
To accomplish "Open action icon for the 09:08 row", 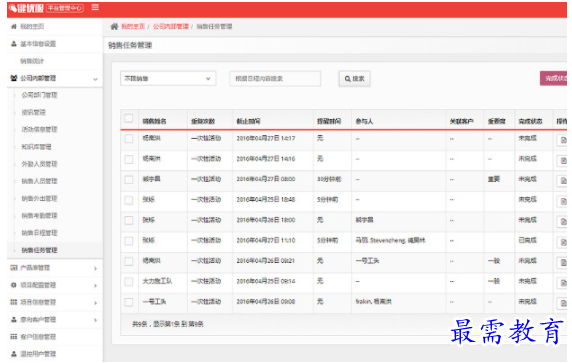I will 563,303.
